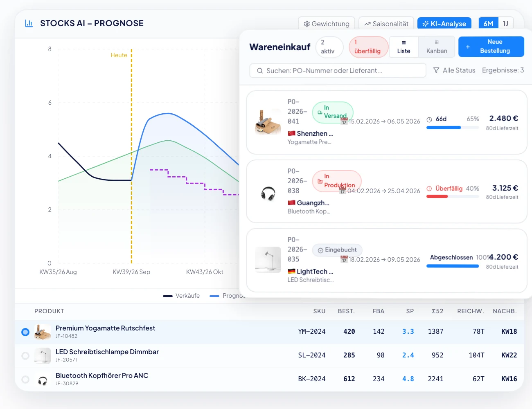This screenshot has height=409, width=532.
Task: Click the calendar icon before 04.02.2026
Action: pyautogui.click(x=343, y=191)
